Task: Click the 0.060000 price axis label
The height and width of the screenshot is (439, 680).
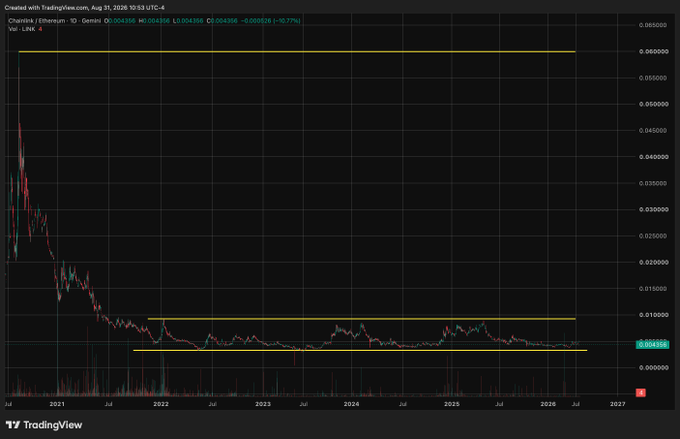Action: (653, 52)
